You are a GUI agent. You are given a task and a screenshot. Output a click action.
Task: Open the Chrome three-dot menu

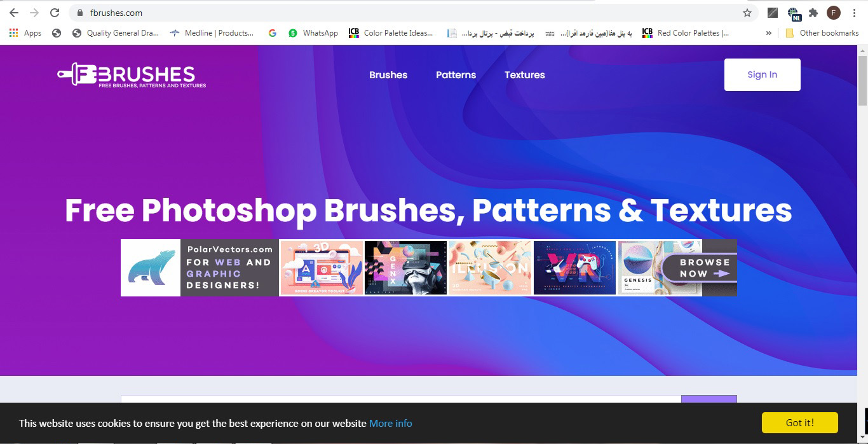coord(854,13)
